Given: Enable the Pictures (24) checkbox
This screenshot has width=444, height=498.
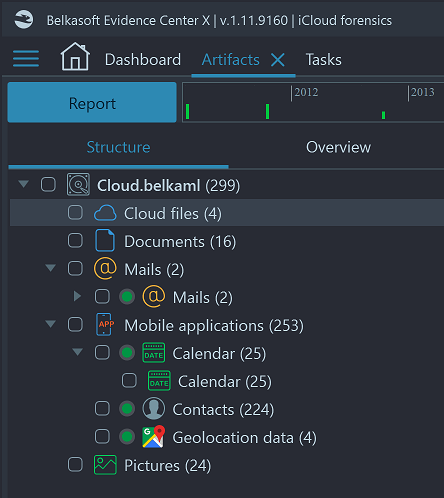Looking at the screenshot, I should [75, 464].
